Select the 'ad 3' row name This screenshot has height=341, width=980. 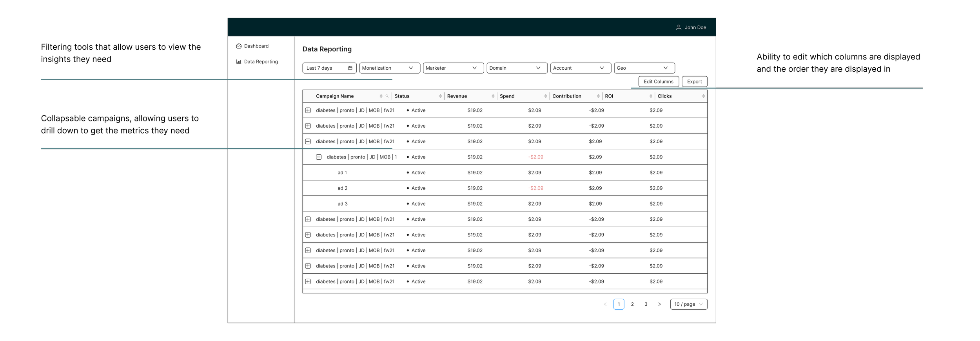(x=343, y=204)
